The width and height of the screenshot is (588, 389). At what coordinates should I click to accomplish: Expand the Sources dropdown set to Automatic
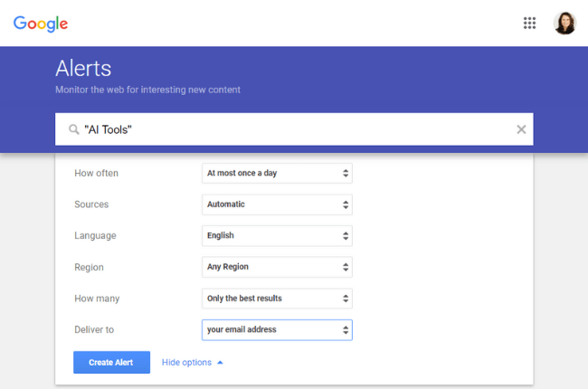[x=277, y=204]
